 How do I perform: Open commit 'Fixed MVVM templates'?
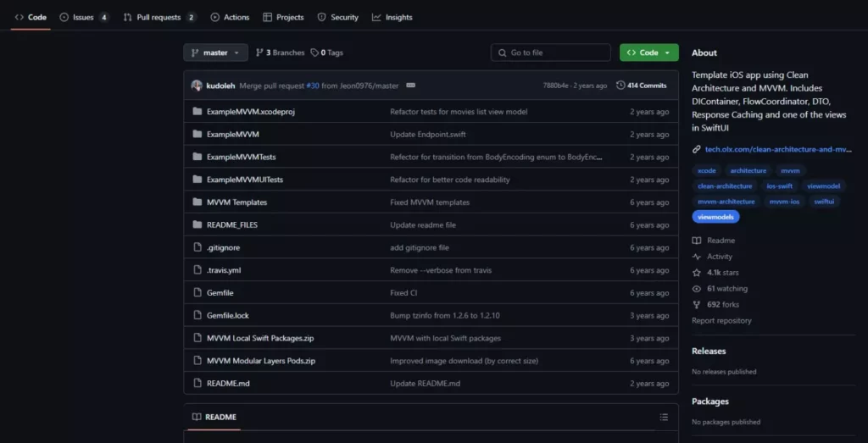[x=430, y=202]
